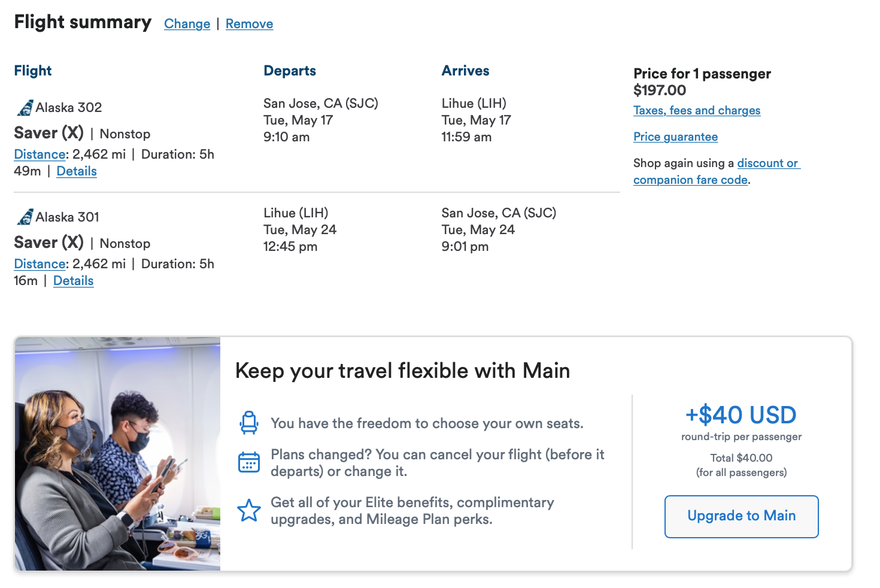Click the +$40 USD upgrade price
Viewport: 880px width, 588px height.
click(741, 415)
